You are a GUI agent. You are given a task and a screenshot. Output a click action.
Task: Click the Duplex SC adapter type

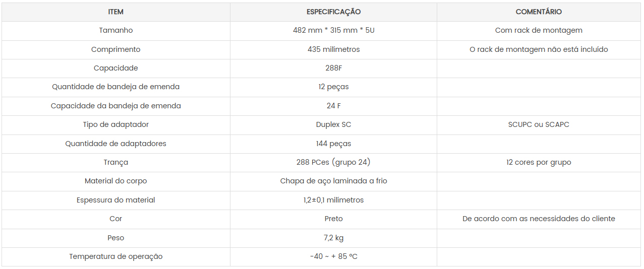pyautogui.click(x=333, y=124)
